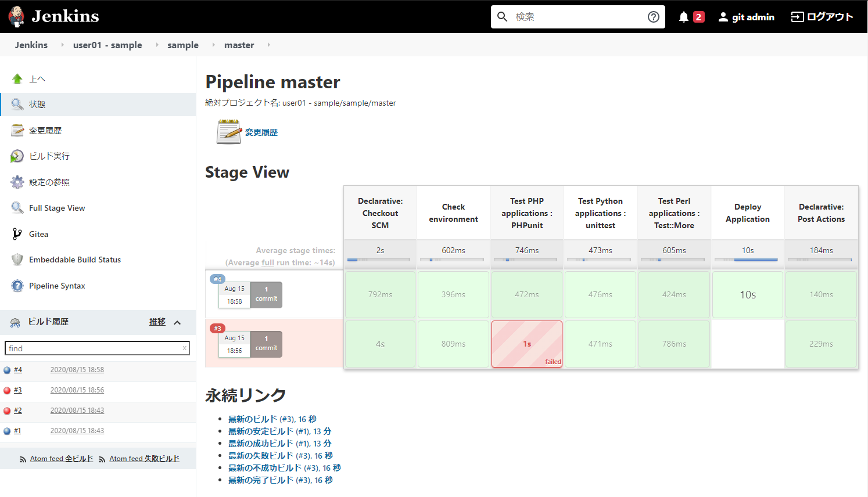Click the RSS icon for failed builds feed
This screenshot has width=868, height=497.
point(102,459)
